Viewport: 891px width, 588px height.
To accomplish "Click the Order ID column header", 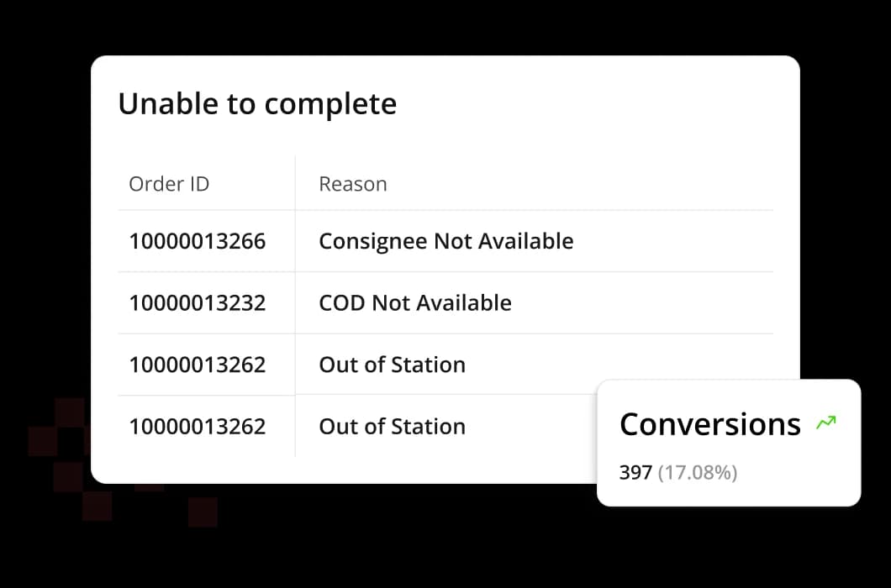I will tap(169, 184).
